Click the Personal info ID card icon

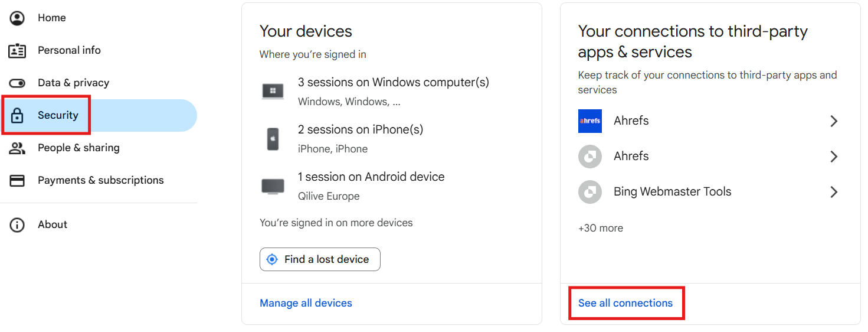click(x=17, y=50)
